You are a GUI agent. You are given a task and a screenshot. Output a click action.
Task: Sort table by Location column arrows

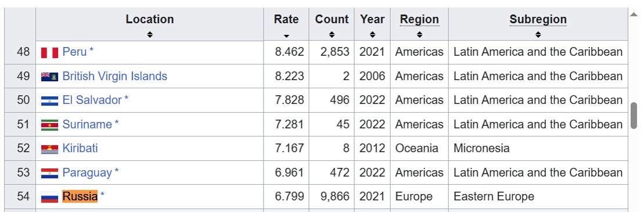149,35
